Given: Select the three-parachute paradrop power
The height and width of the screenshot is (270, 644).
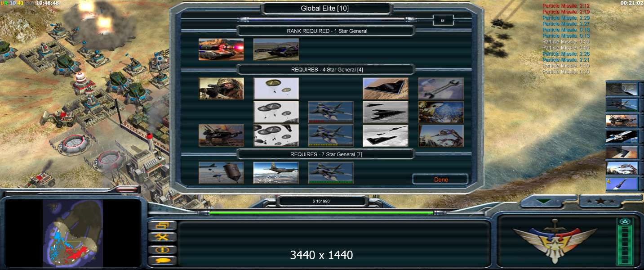Looking at the screenshot, I should point(276,112).
